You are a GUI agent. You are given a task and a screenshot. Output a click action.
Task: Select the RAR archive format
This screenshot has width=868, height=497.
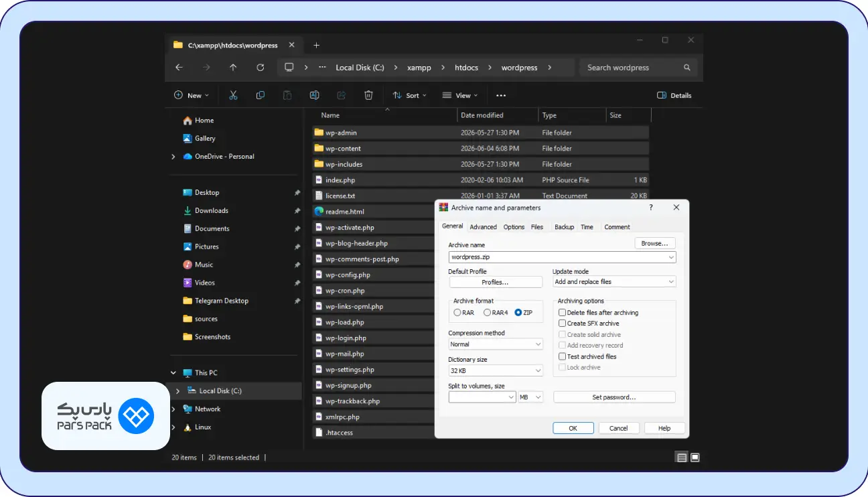click(463, 313)
